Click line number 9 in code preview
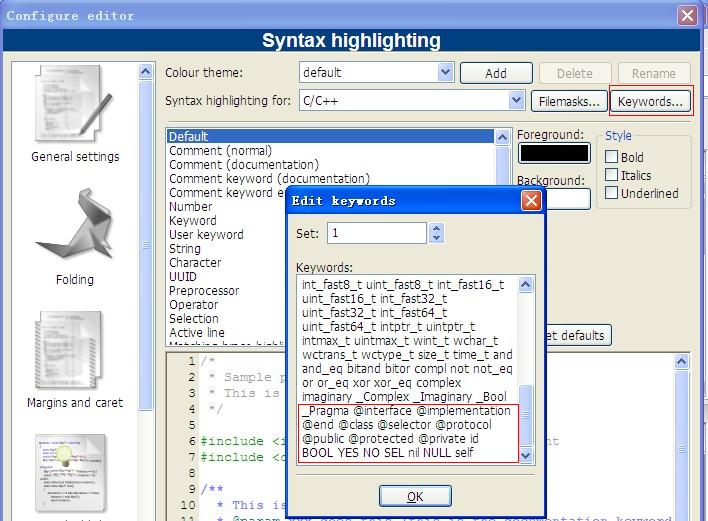This screenshot has width=708, height=521. tap(192, 489)
